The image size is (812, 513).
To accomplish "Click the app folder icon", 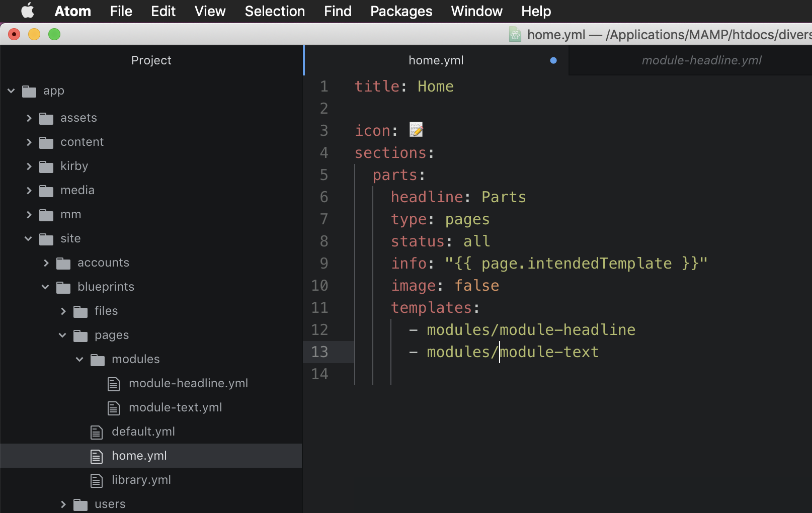I will (x=29, y=92).
